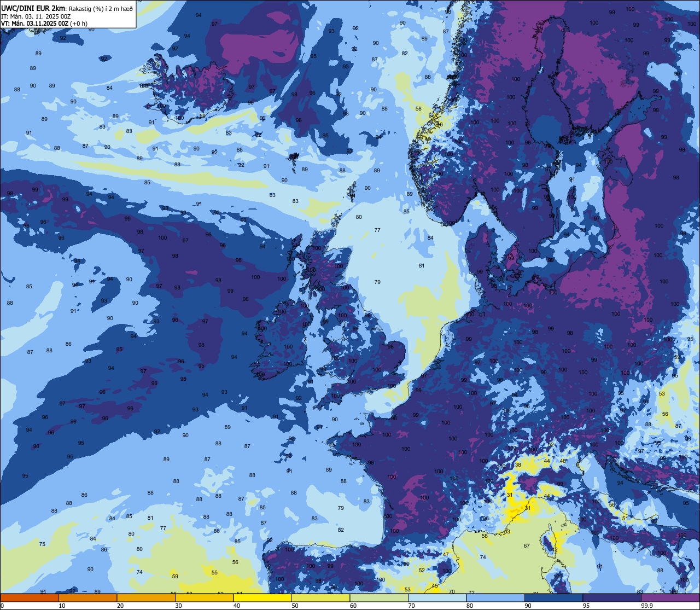Click the "UWC/DINI EUR 2km" title text
Image resolution: width=700 pixels, height=610 pixels.
pos(33,8)
